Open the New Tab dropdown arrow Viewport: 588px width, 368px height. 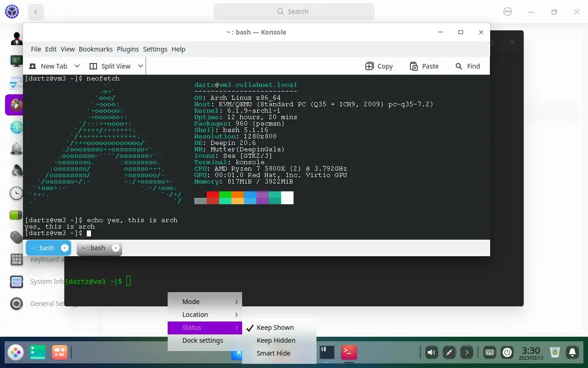[x=77, y=66]
